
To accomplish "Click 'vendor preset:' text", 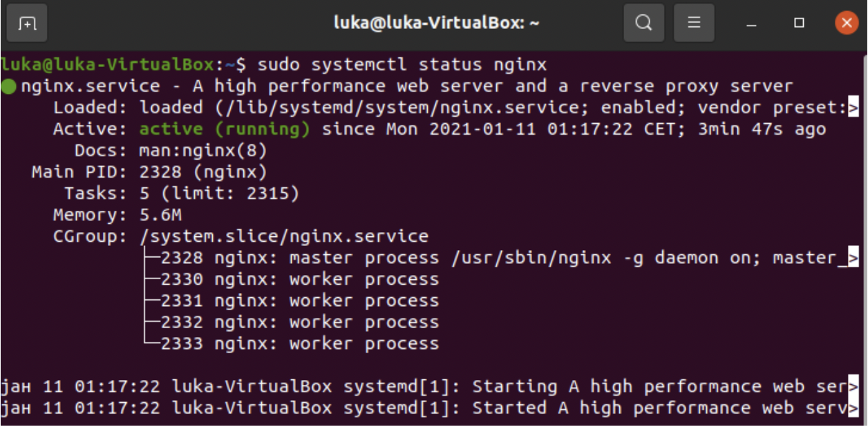I will (x=771, y=108).
